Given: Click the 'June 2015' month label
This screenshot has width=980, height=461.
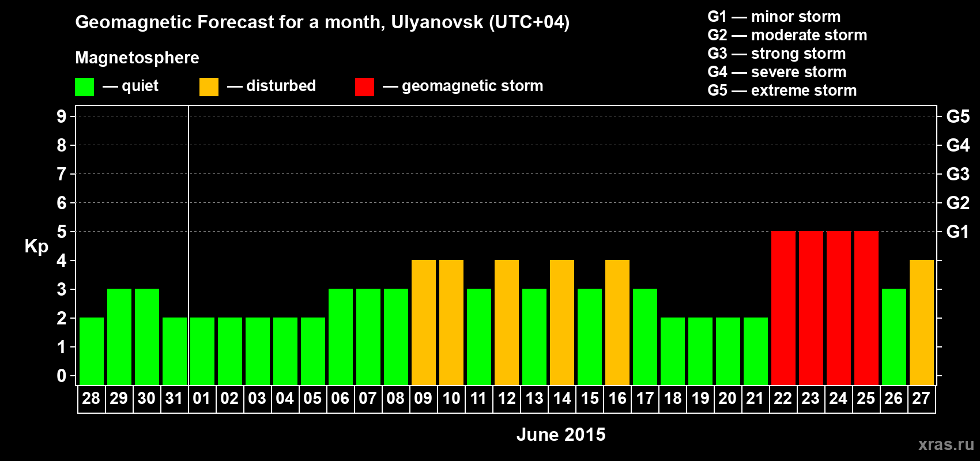Looking at the screenshot, I should pos(561,434).
